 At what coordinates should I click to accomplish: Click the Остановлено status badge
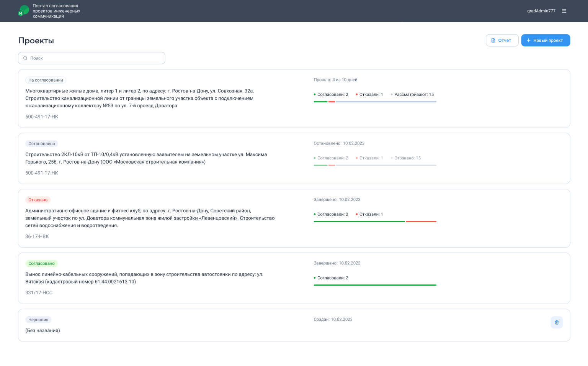click(42, 144)
